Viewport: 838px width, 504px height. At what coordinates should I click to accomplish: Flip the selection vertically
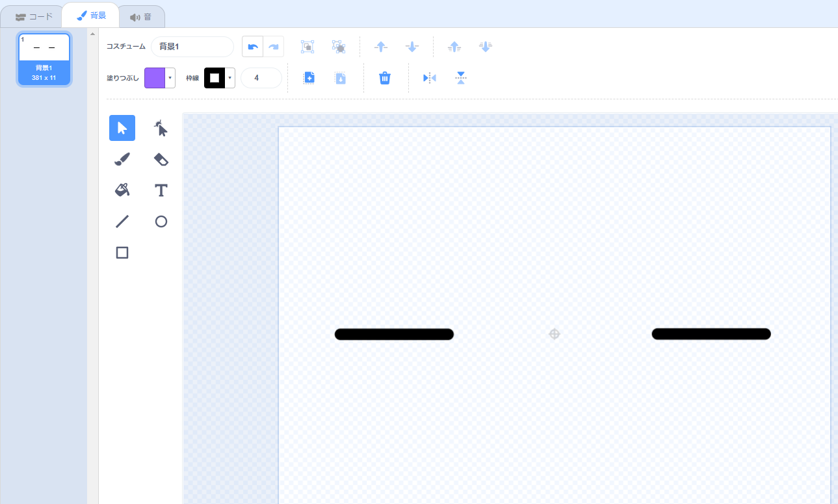461,78
